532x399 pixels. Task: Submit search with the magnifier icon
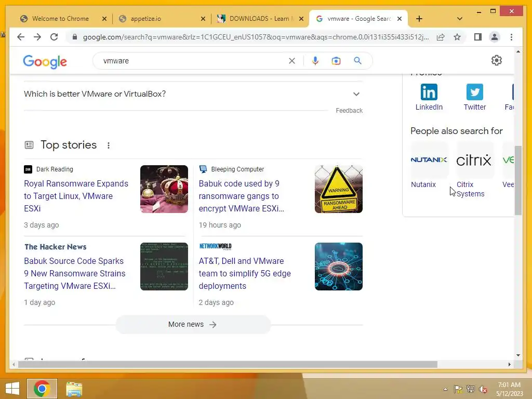click(357, 61)
